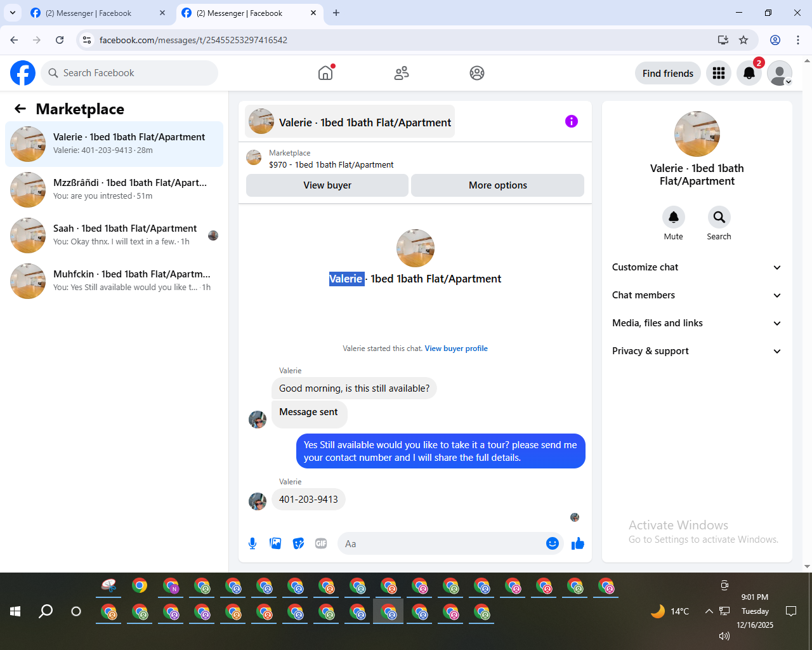The image size is (812, 650).
Task: Click the 'Good morning, is this still available?' message
Action: 354,388
